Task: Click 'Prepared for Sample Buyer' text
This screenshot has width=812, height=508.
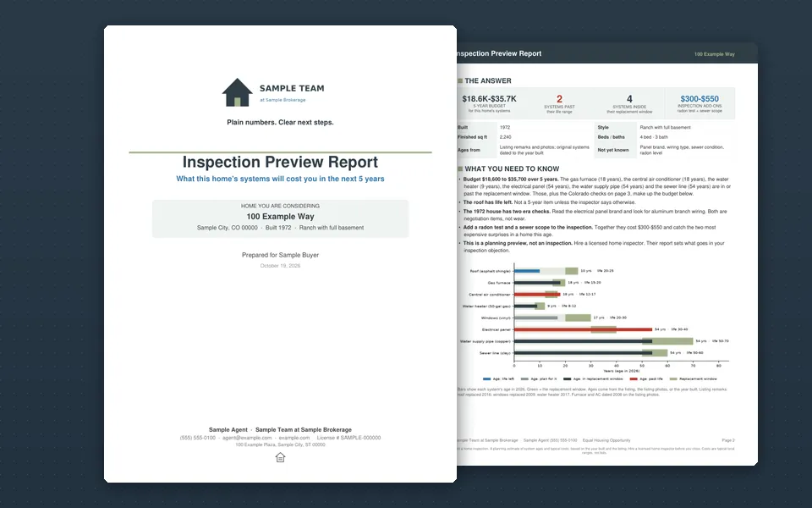Action: coord(280,255)
